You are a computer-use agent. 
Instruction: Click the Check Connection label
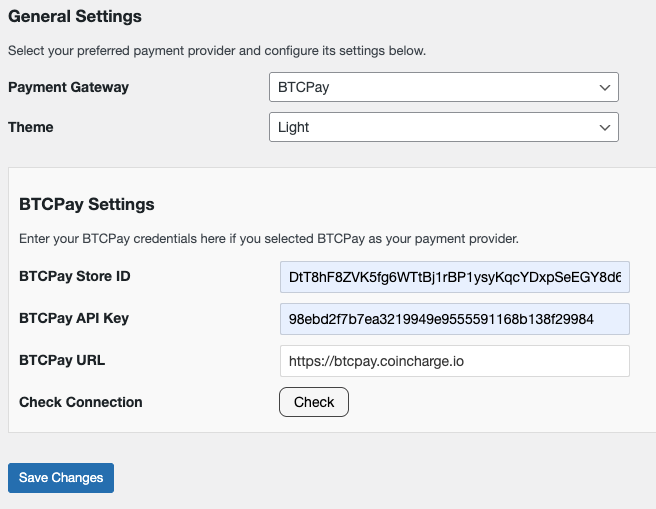80,402
